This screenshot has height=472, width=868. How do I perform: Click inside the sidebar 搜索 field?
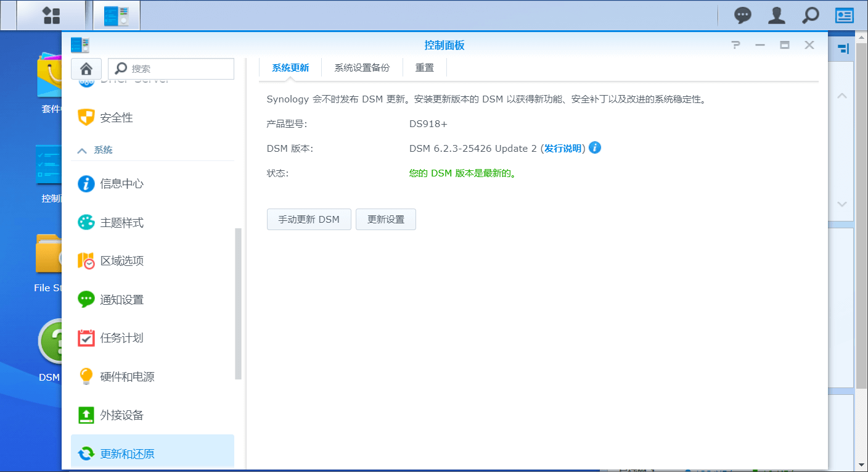[x=177, y=68]
